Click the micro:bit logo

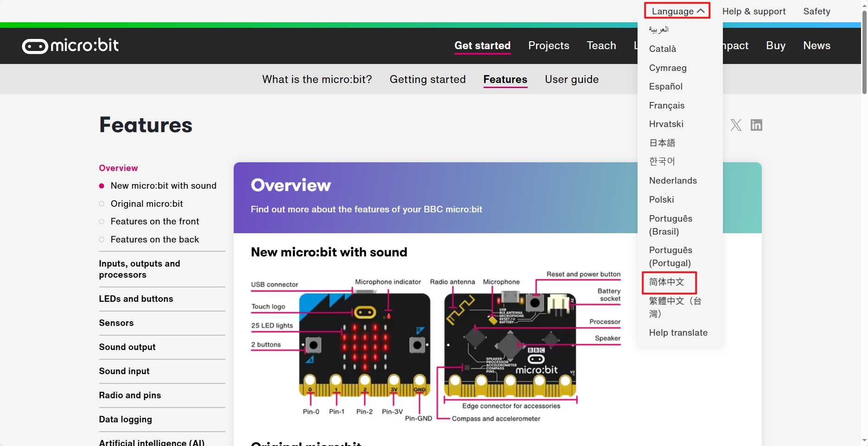(70, 45)
